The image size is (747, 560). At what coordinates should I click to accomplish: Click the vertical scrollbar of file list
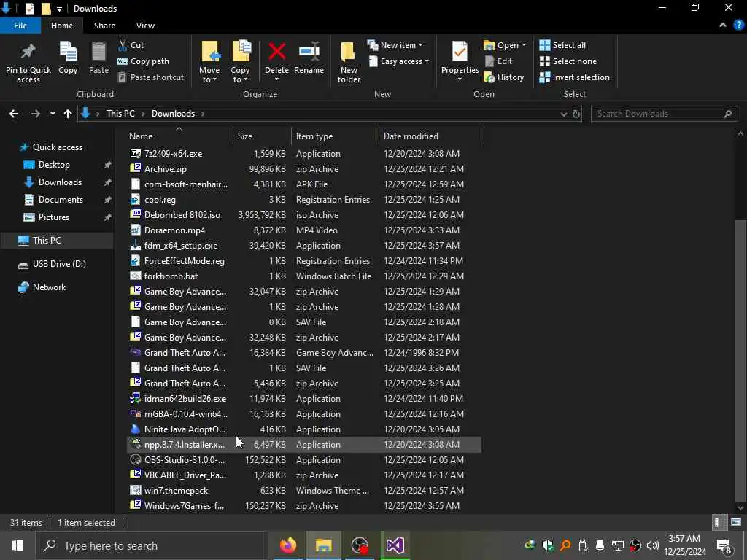(x=740, y=359)
